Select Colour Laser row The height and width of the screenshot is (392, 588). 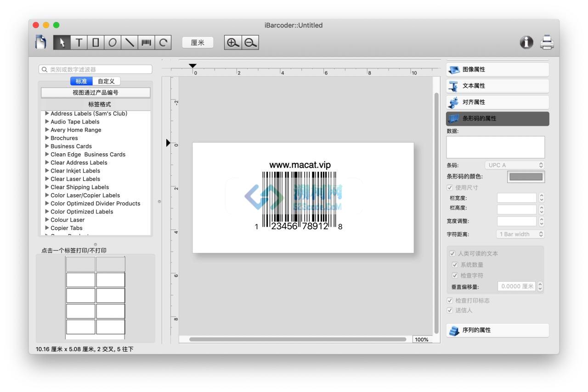point(96,220)
